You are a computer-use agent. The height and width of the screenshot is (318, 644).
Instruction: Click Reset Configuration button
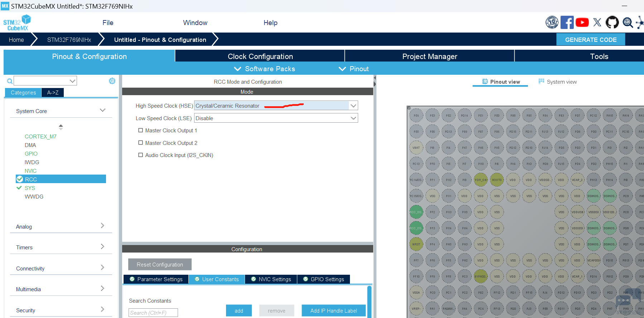160,264
